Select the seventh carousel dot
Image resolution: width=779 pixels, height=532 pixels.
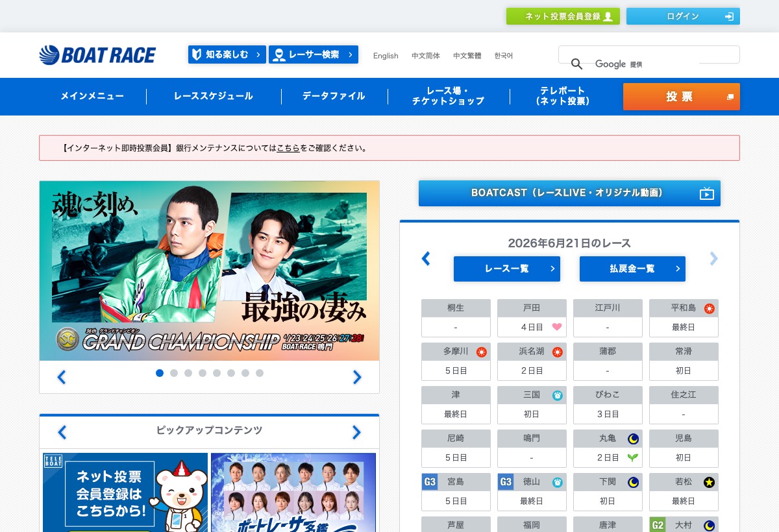click(x=245, y=373)
